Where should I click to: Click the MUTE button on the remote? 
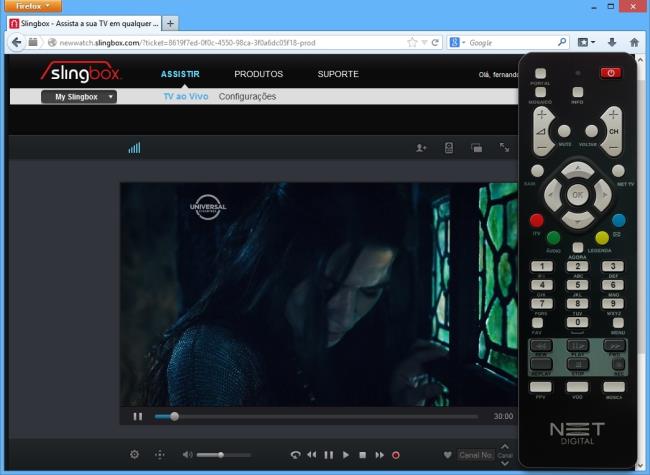[564, 131]
